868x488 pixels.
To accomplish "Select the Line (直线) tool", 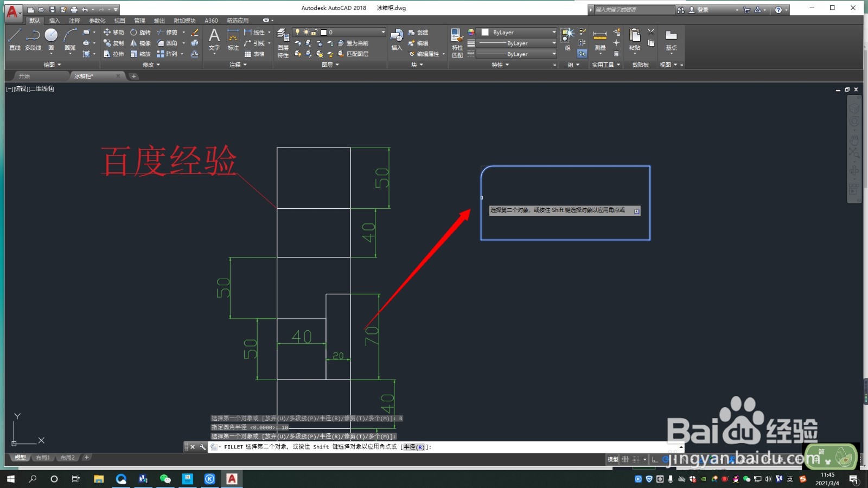I will click(15, 39).
